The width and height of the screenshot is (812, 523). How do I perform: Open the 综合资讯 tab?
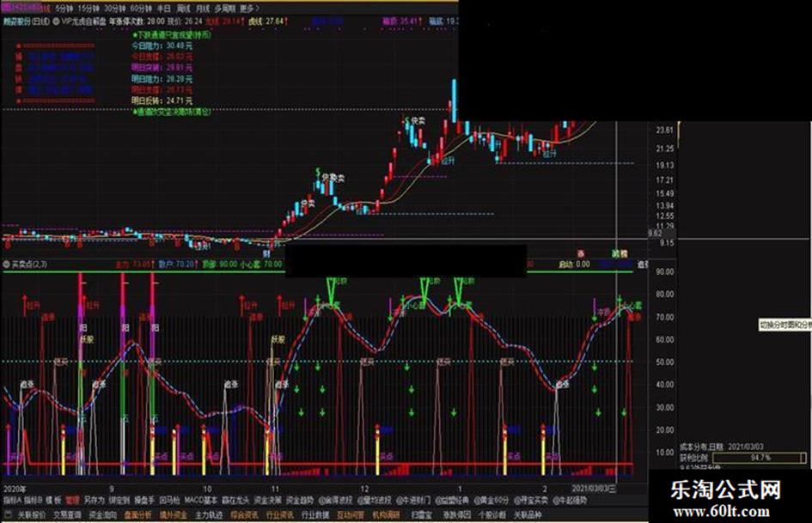[x=244, y=515]
